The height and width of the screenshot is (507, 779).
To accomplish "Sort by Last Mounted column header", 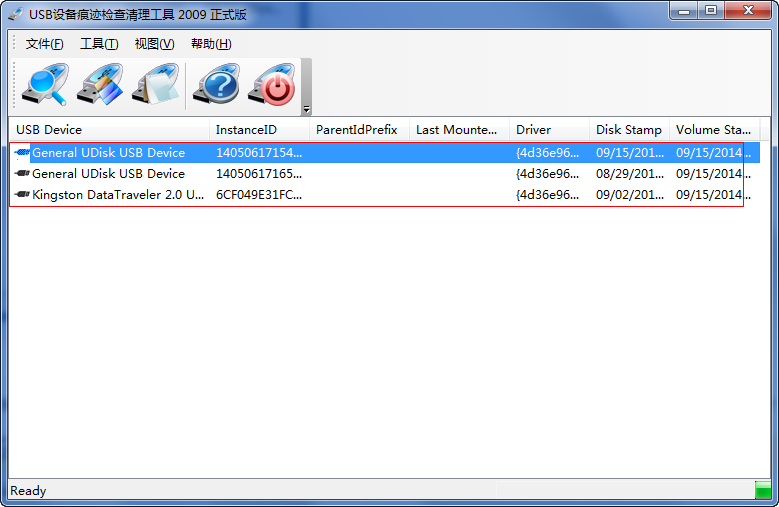I will tap(460, 130).
